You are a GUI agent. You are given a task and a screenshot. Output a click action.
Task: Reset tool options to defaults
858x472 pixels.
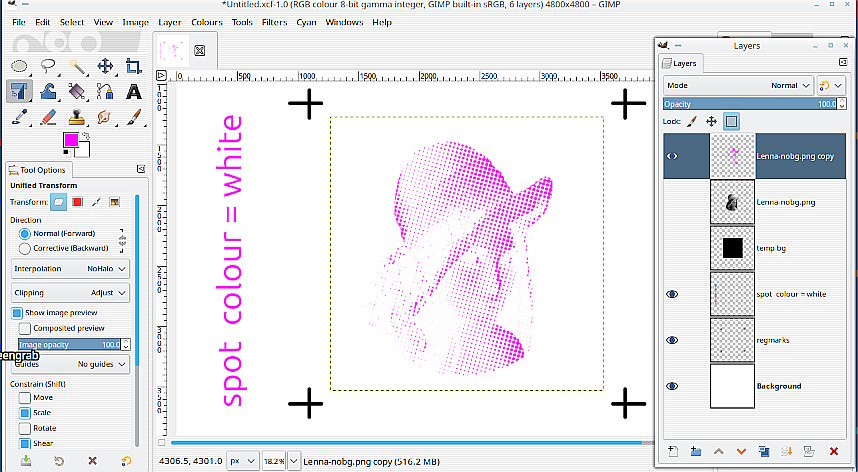tap(126, 461)
